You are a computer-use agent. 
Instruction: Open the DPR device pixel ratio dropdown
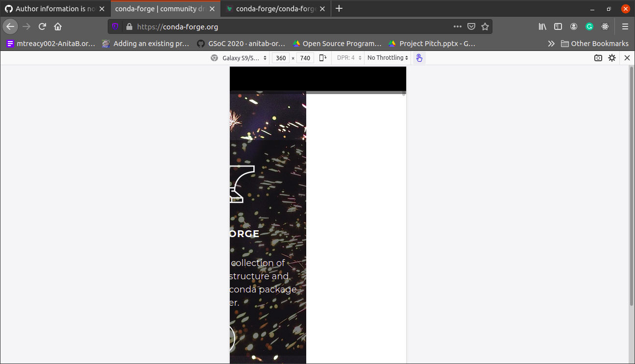pyautogui.click(x=349, y=58)
